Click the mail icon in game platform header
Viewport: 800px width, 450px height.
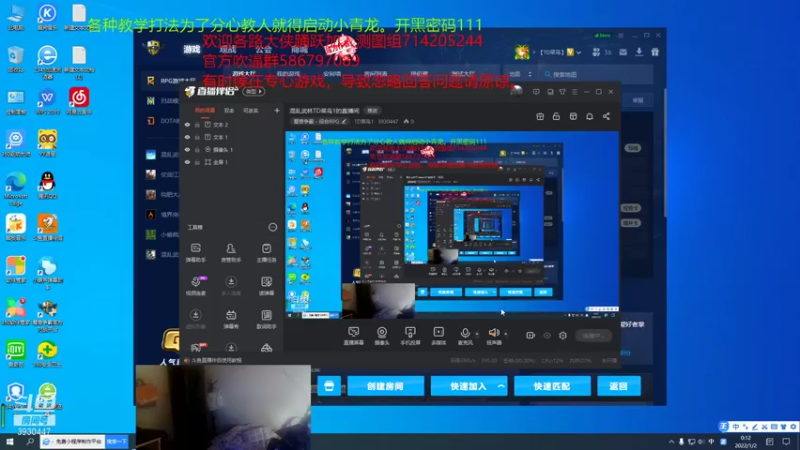(x=623, y=52)
